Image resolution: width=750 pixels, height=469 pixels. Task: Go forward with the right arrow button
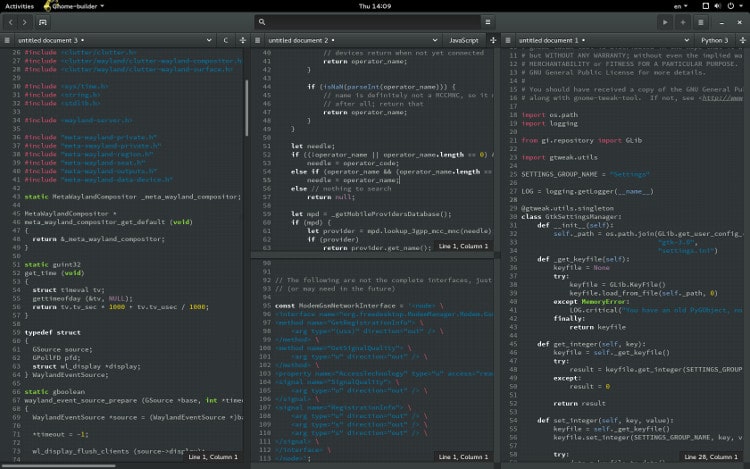[x=24, y=22]
